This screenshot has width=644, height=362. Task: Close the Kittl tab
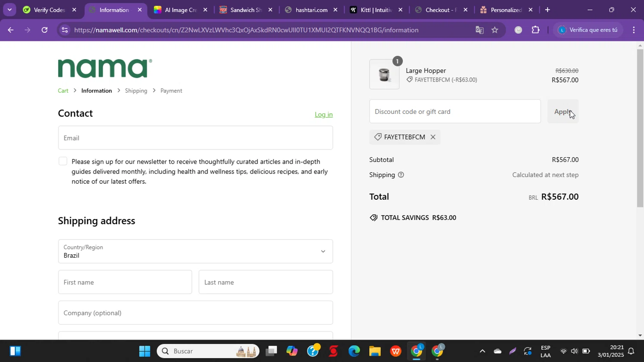coord(401,10)
